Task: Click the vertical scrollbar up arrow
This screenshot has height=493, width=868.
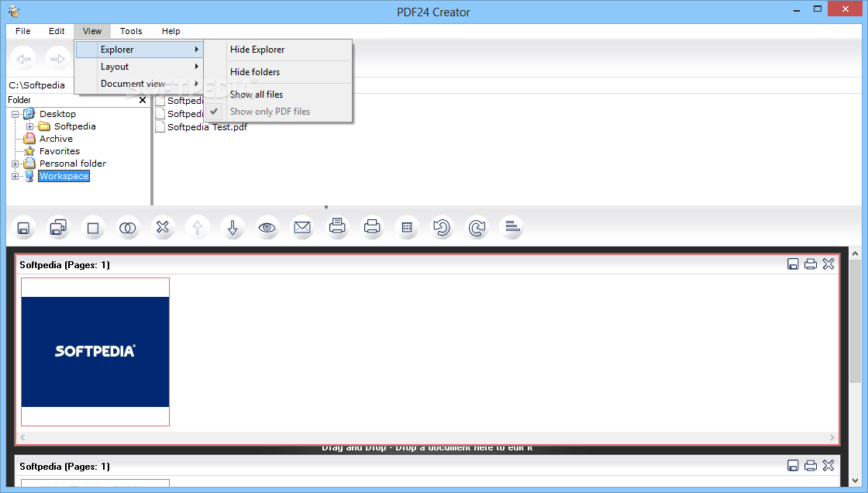Action: tap(856, 253)
